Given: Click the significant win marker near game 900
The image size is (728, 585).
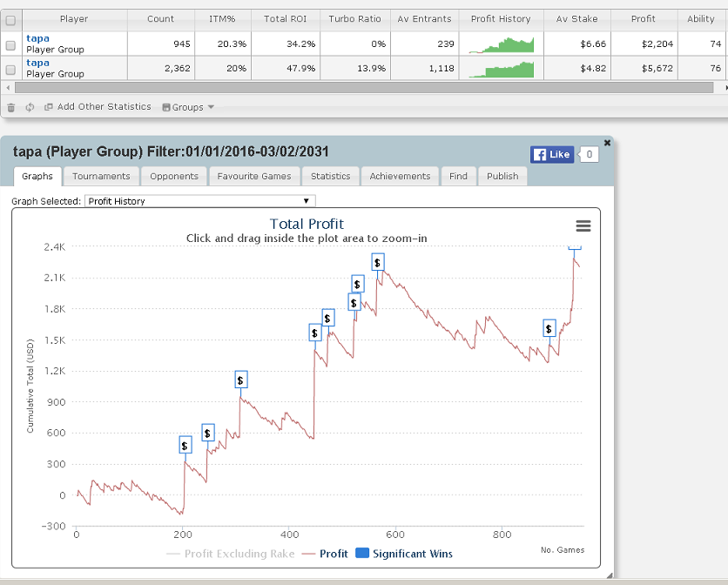Looking at the screenshot, I should (x=549, y=328).
